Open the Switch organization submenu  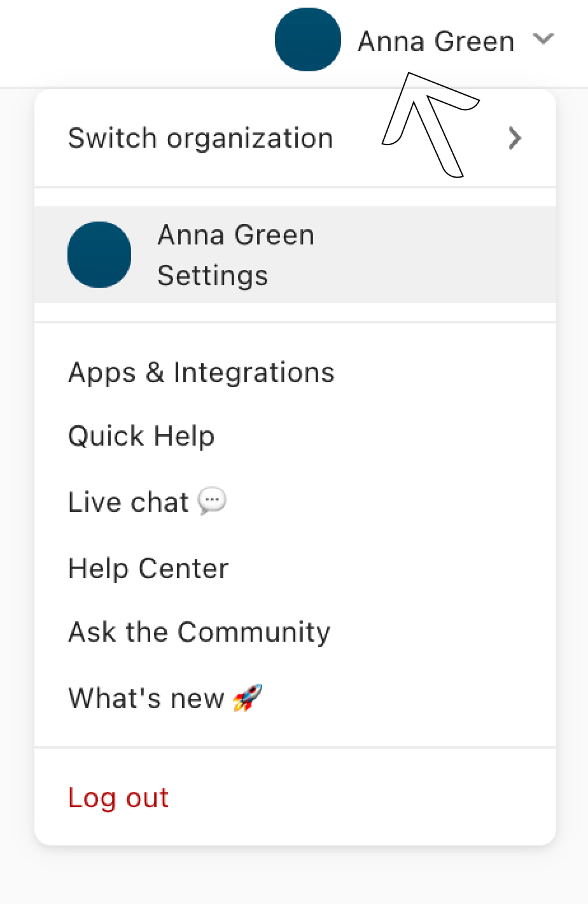295,138
